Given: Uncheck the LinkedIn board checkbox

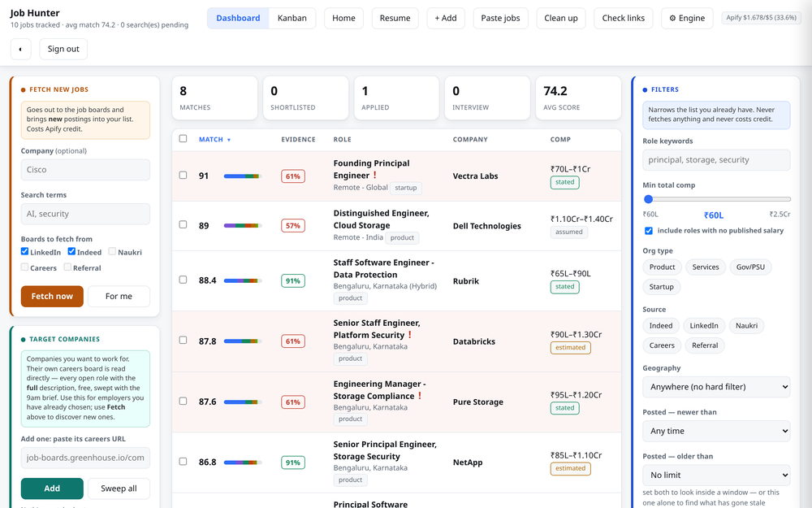Looking at the screenshot, I should [x=24, y=251].
